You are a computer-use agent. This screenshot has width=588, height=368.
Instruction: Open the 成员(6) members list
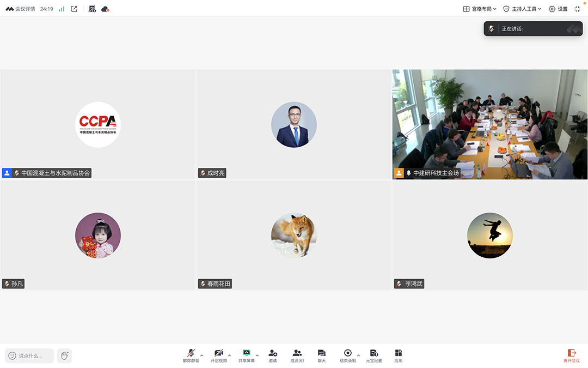pos(297,355)
